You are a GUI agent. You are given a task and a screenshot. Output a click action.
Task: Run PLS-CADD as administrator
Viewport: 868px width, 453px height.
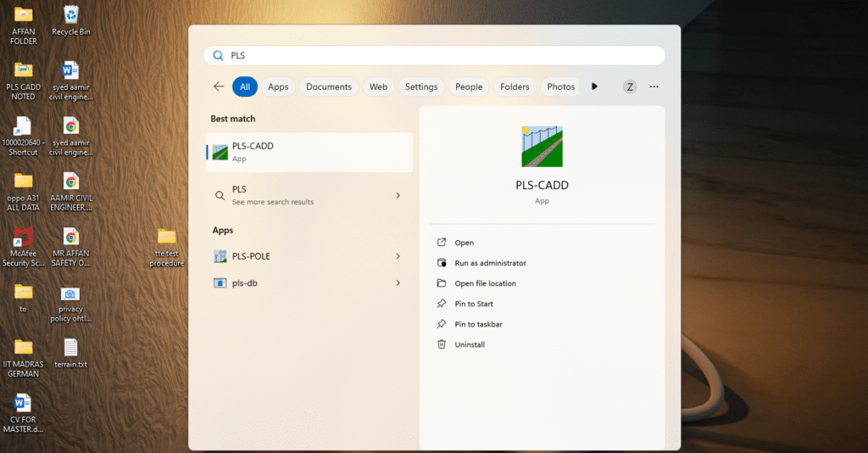click(x=490, y=263)
